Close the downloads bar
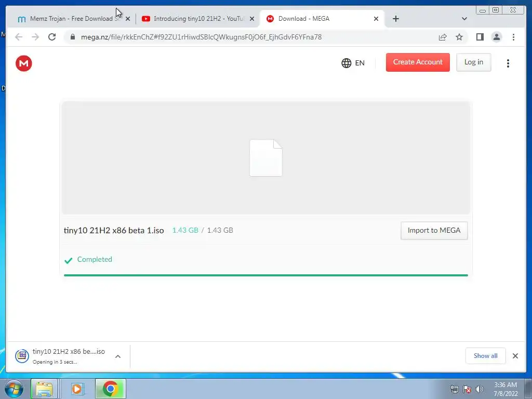Viewport: 532px width, 399px height. click(x=515, y=356)
